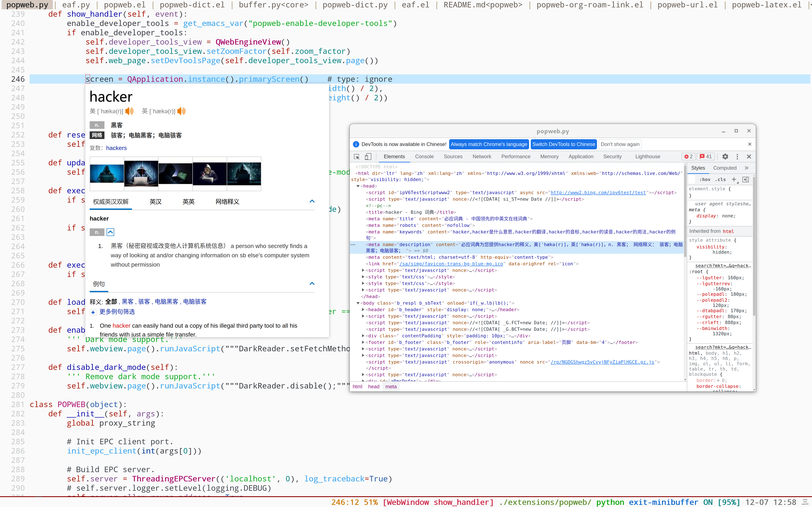This screenshot has width=812, height=507.
Task: Open the 41 issues counter badge
Action: click(x=706, y=157)
